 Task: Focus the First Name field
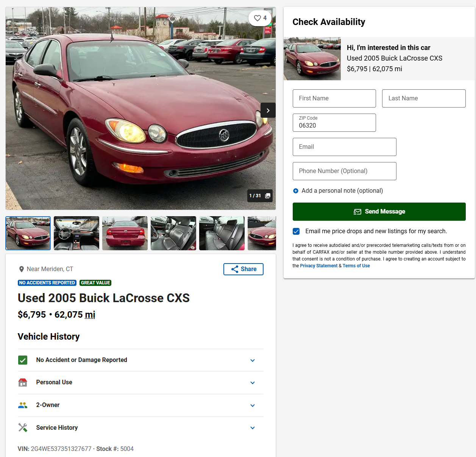(334, 98)
